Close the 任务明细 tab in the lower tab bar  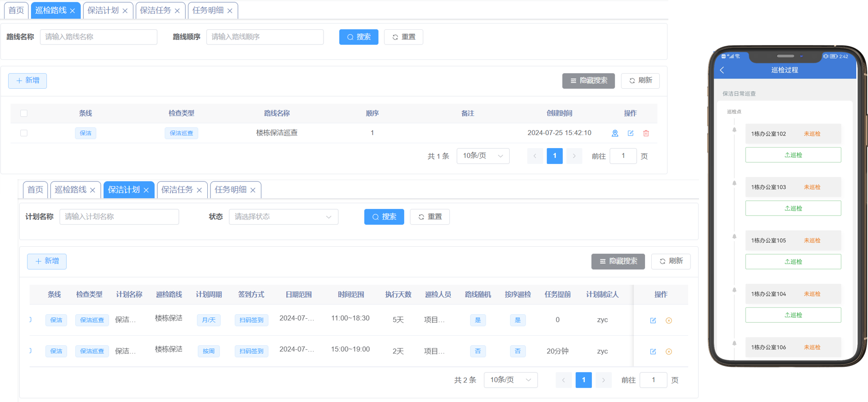[253, 190]
